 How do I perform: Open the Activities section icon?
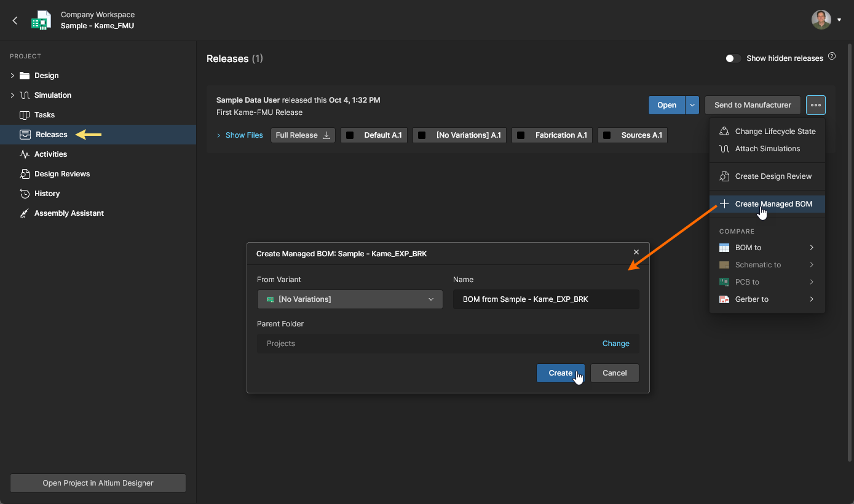click(25, 154)
